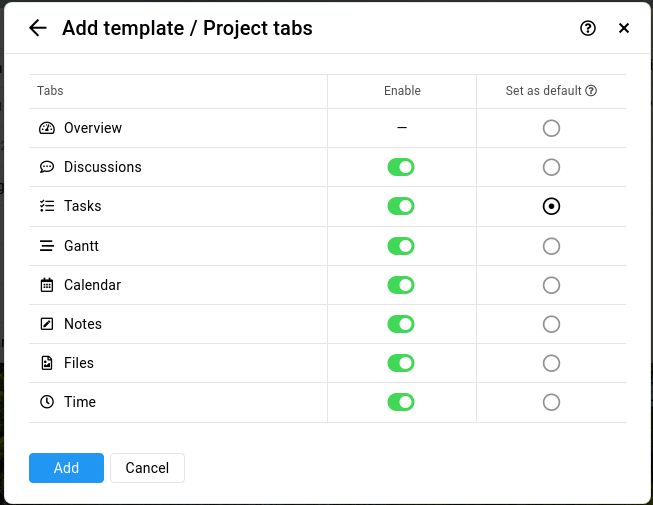This screenshot has height=505, width=653.
Task: Select Calendar as default tab radio
Action: (551, 285)
